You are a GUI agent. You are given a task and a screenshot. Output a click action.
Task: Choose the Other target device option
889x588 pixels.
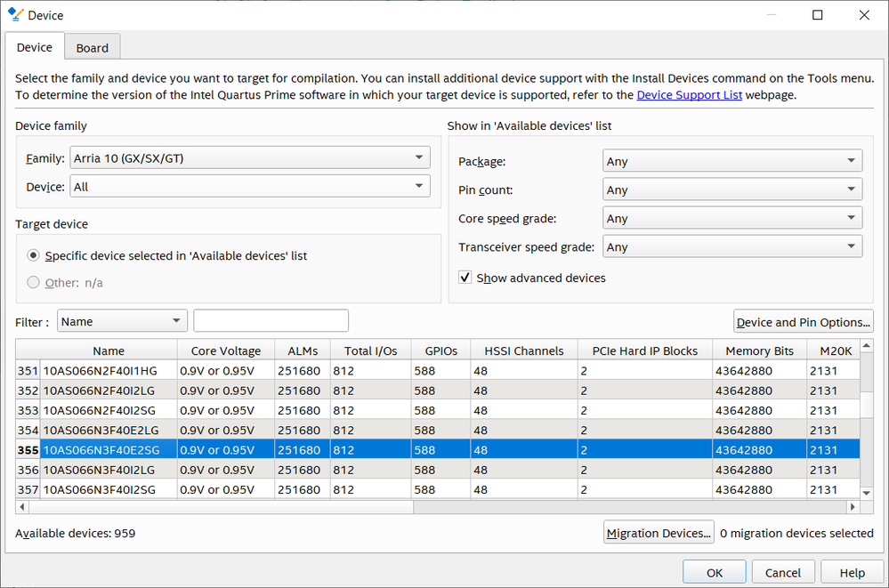(x=34, y=282)
